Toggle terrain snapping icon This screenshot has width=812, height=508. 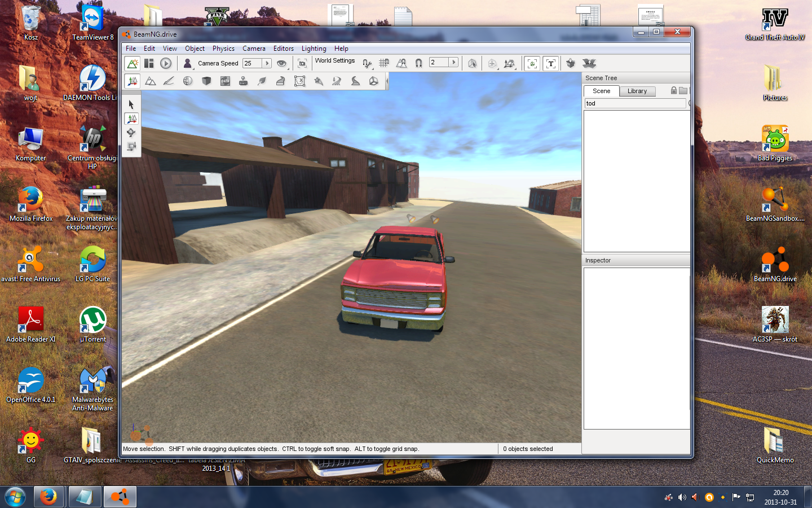pyautogui.click(x=401, y=63)
